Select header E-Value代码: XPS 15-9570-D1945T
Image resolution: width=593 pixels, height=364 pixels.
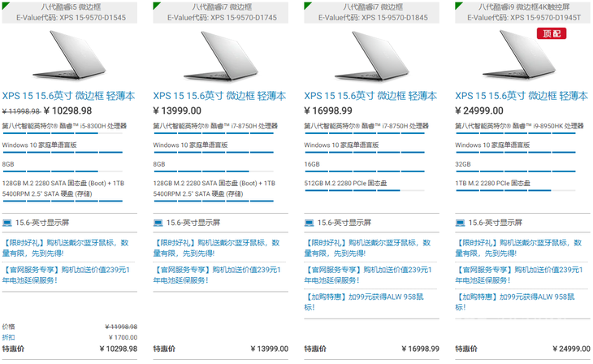point(524,17)
